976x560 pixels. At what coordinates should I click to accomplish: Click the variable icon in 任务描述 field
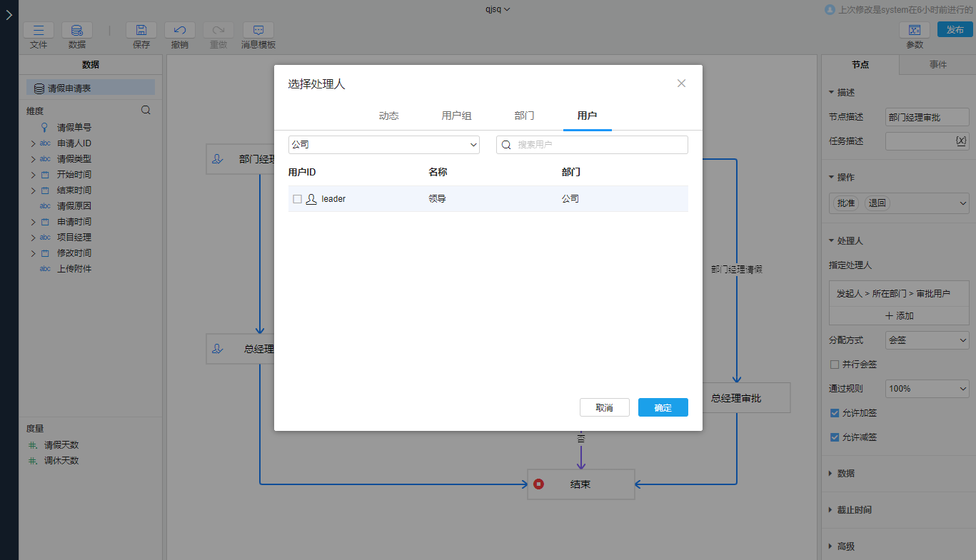(960, 141)
